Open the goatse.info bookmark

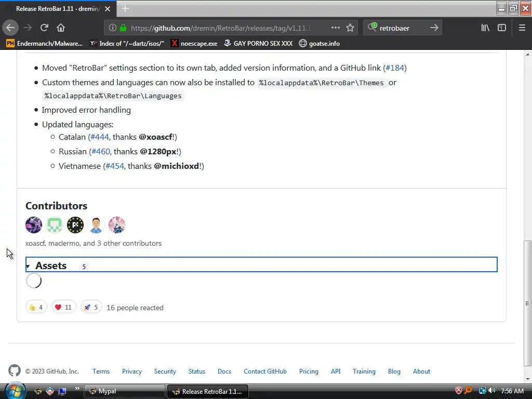[x=320, y=44]
